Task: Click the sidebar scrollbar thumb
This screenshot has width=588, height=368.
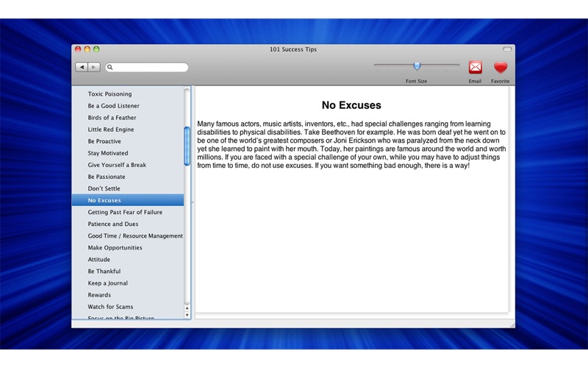Action: coord(187,146)
